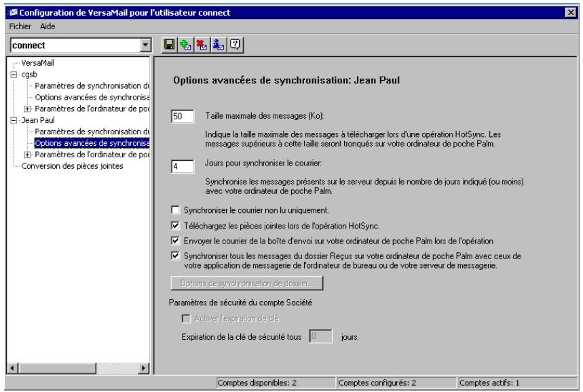Collapse the Jean Paul tree node

14,120
